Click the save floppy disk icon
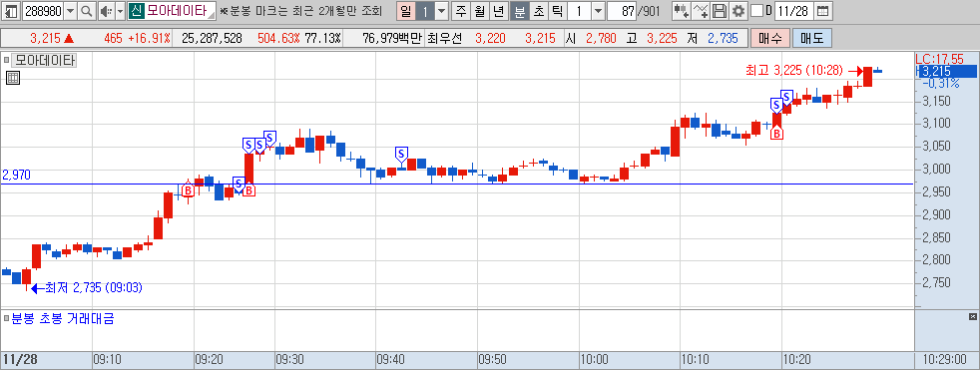Viewport: 980px width, 370px height. (x=720, y=11)
